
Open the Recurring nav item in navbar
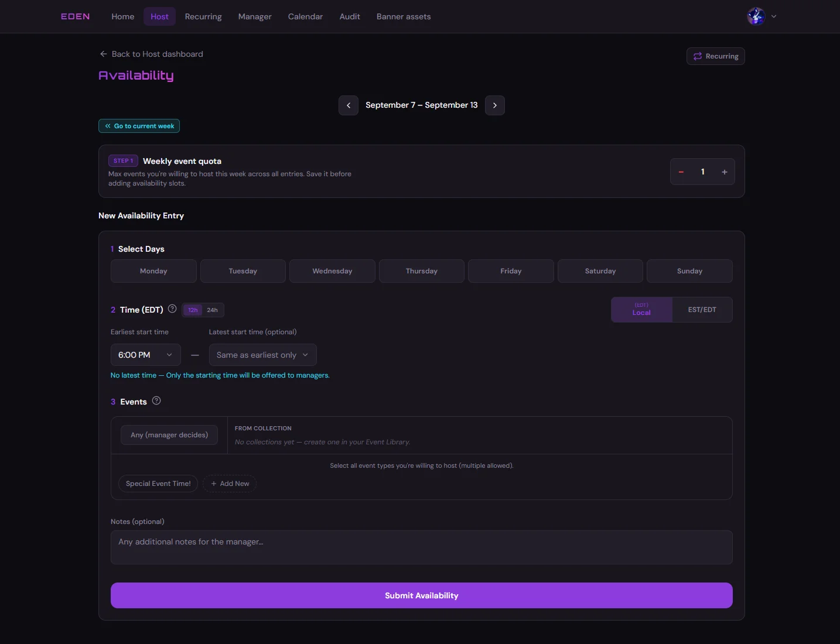[x=203, y=16]
